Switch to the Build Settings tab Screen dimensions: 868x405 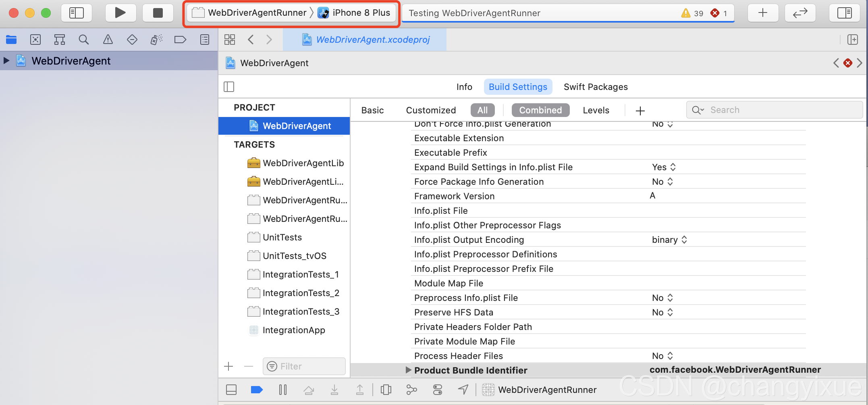(518, 87)
